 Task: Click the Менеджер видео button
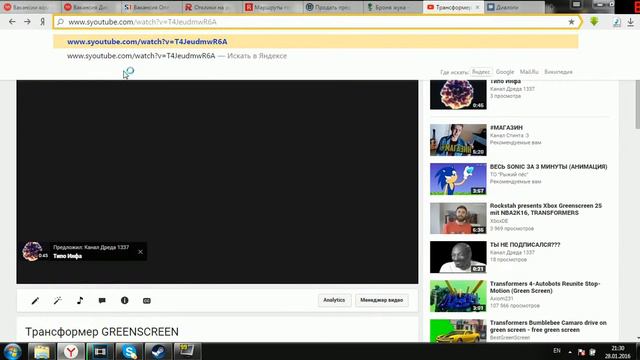point(382,300)
